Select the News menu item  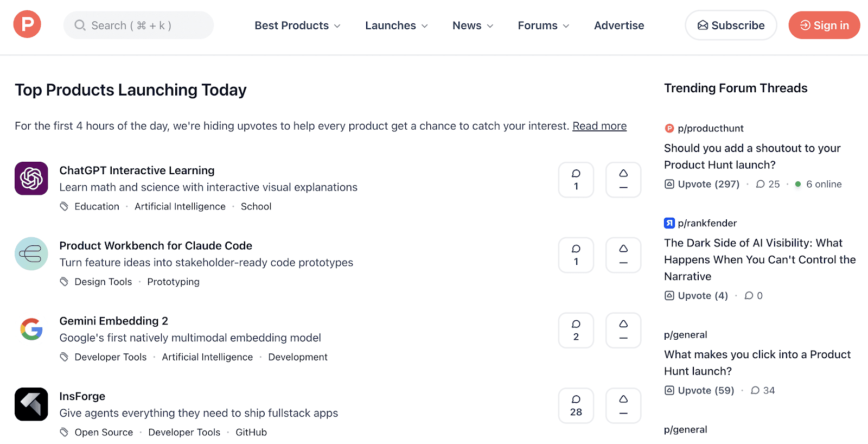coord(472,25)
